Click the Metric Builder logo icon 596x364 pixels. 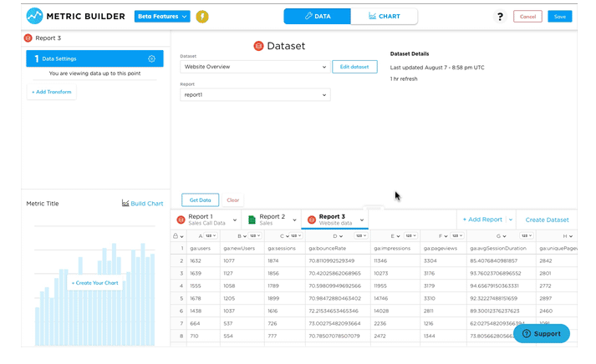[34, 16]
